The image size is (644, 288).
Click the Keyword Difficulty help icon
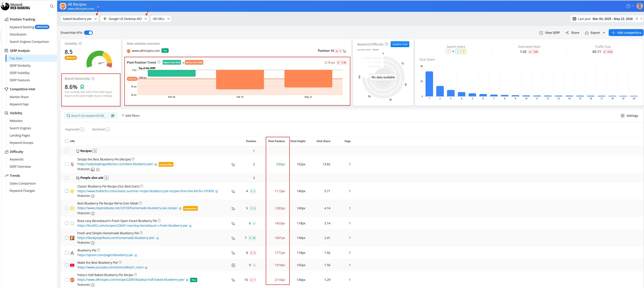pyautogui.click(x=386, y=44)
